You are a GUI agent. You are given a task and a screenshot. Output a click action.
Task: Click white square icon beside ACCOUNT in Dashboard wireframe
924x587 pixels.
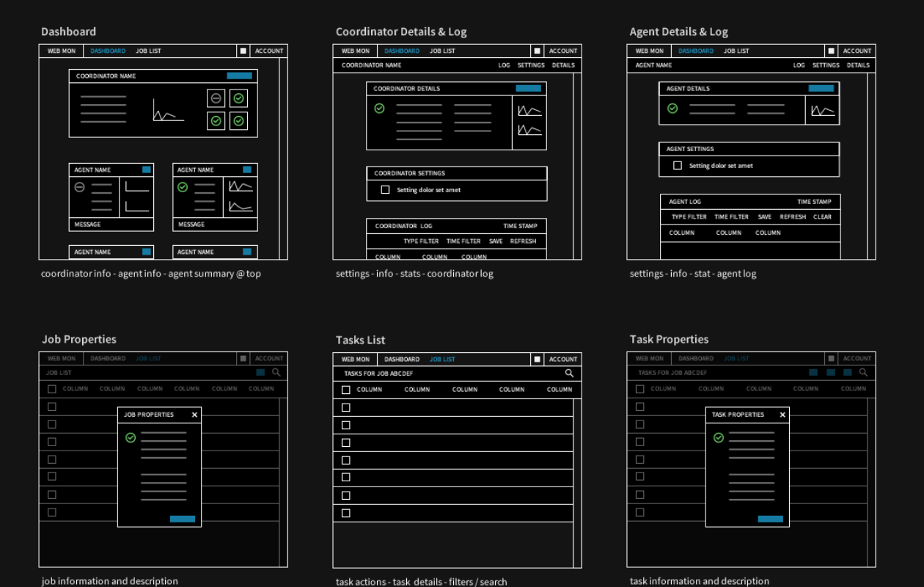pos(243,51)
